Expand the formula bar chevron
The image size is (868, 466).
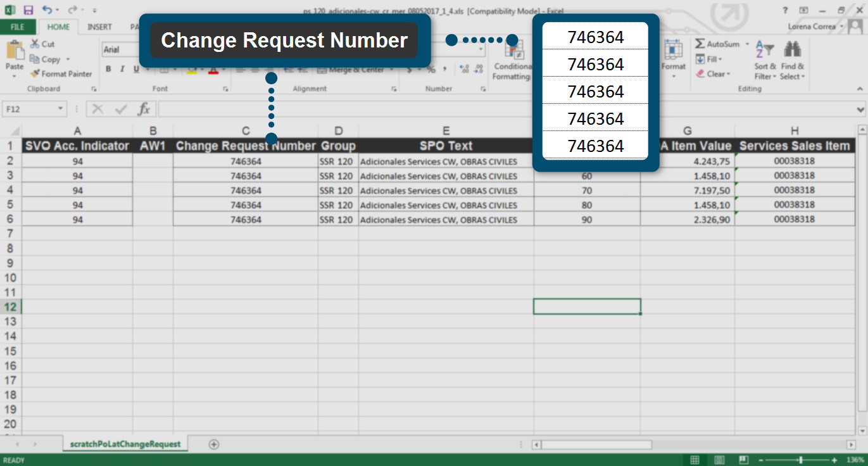coord(860,110)
